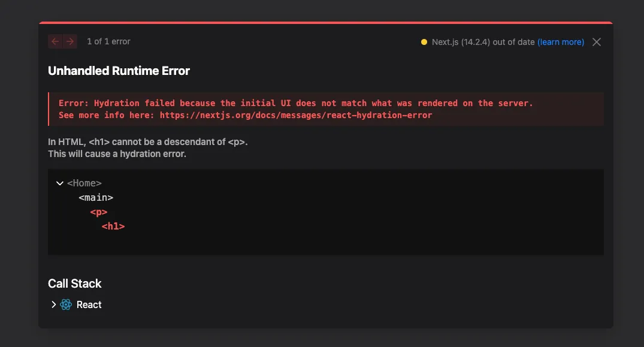
Task: Go to previous error with left arrow
Action: click(x=55, y=41)
